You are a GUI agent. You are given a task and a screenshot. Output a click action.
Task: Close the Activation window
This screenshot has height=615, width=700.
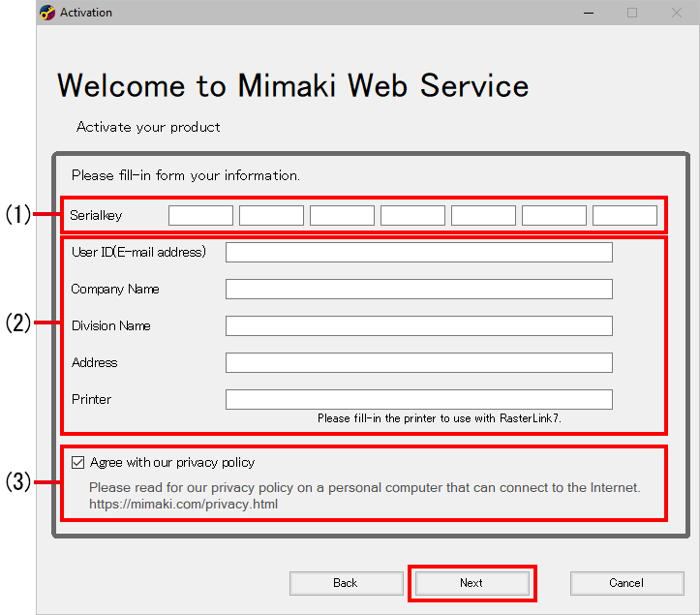pyautogui.click(x=677, y=13)
